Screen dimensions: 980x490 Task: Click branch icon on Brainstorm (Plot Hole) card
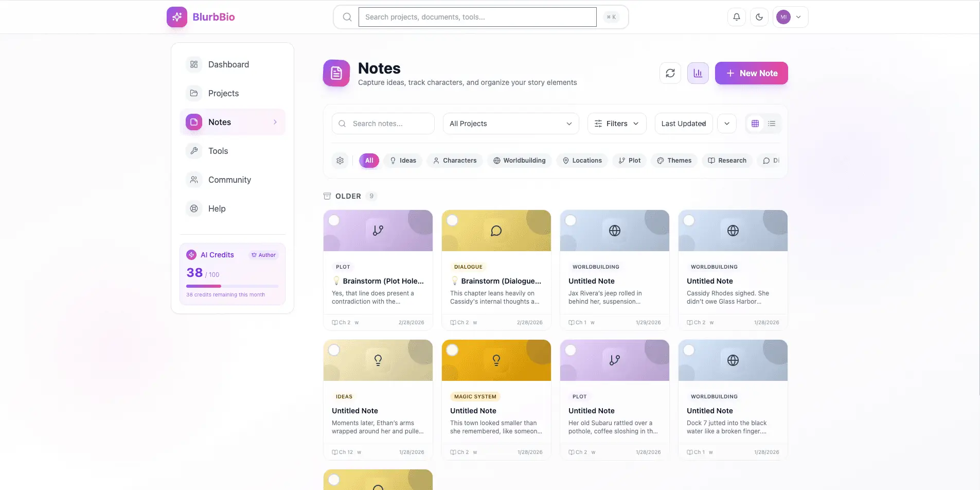(x=378, y=231)
